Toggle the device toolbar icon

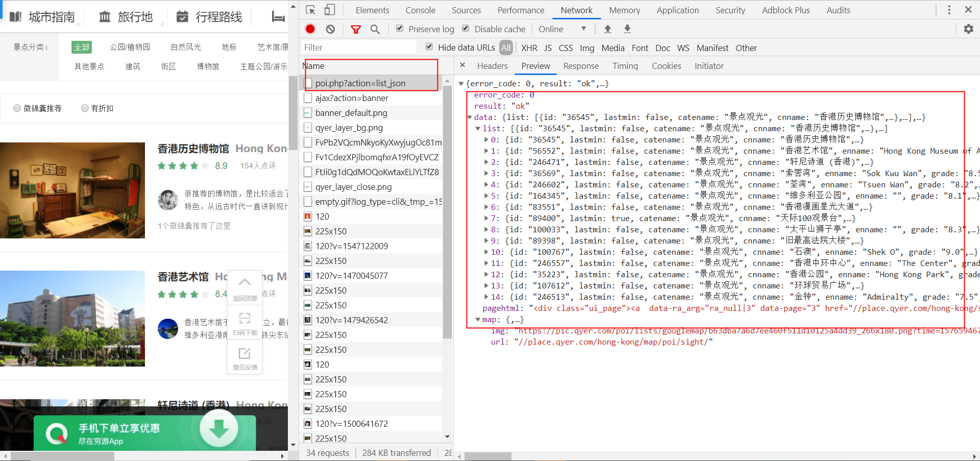pyautogui.click(x=330, y=10)
